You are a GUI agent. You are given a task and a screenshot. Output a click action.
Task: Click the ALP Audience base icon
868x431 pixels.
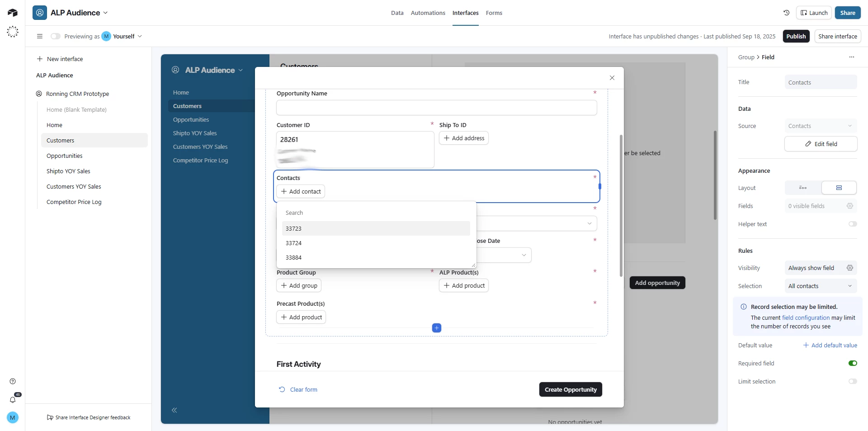click(x=40, y=13)
